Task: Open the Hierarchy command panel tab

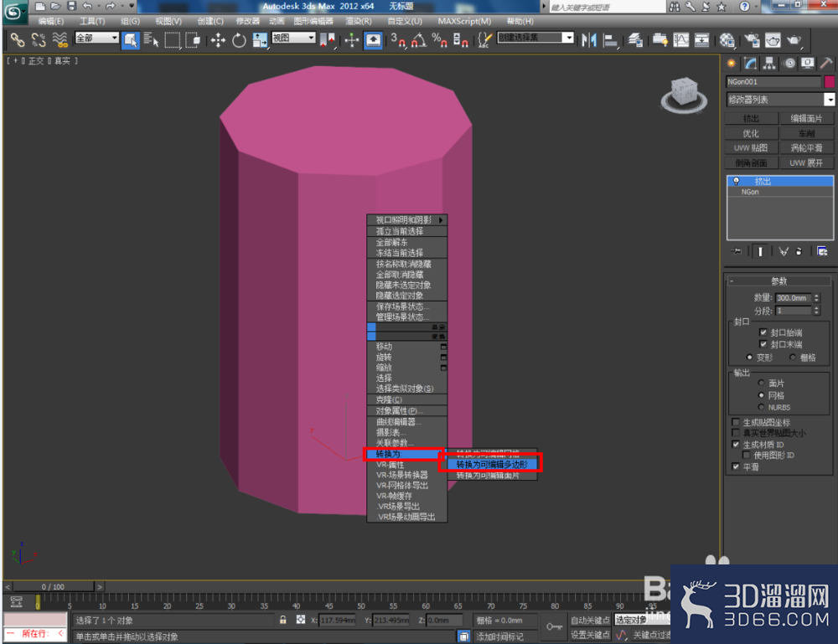Action: (769, 64)
